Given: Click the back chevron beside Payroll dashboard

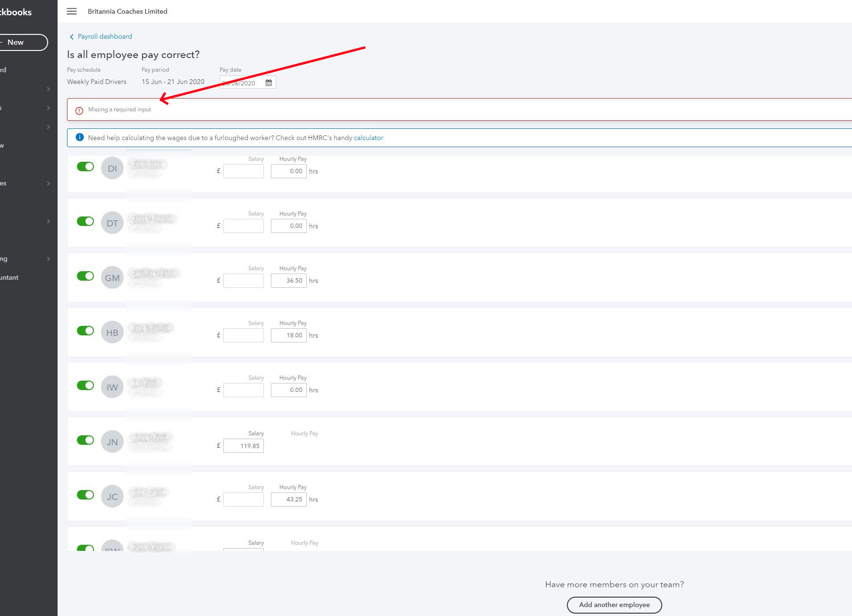Looking at the screenshot, I should coord(72,37).
